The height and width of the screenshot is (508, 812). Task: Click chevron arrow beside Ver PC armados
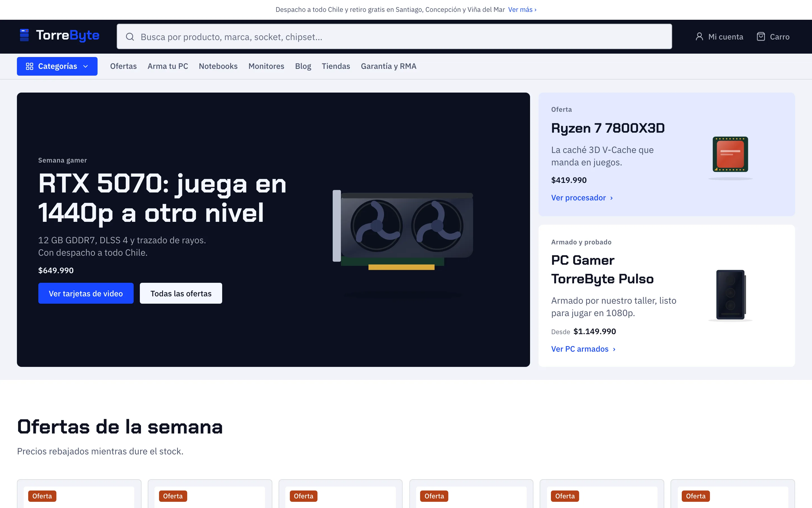pyautogui.click(x=614, y=349)
